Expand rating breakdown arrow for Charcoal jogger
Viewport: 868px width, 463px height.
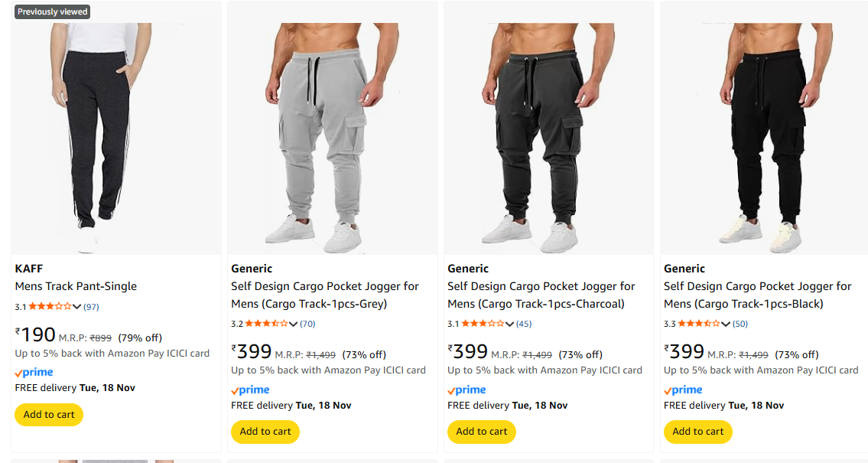click(510, 325)
